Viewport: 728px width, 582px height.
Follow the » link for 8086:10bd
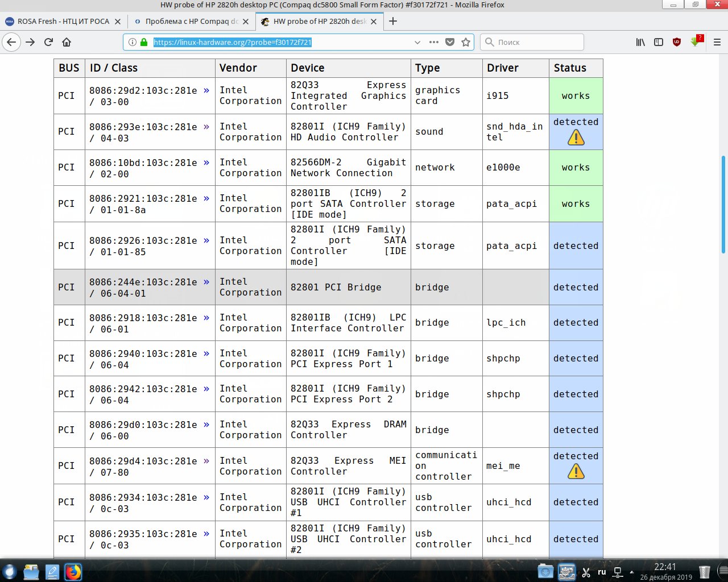tap(206, 163)
